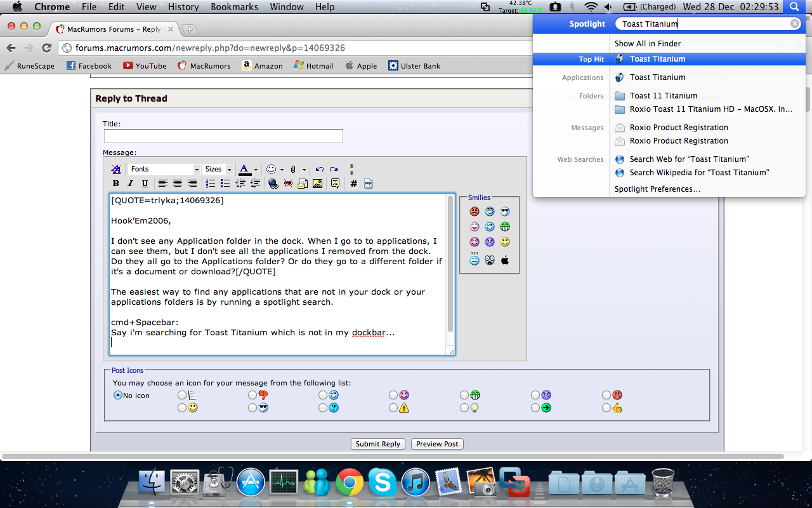Toggle Italic formatting button
The height and width of the screenshot is (508, 812).
(x=130, y=184)
